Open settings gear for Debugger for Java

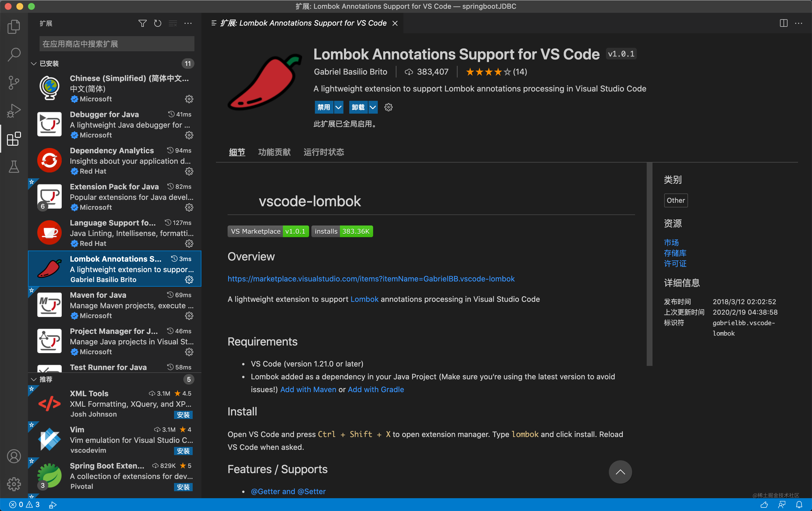[189, 135]
